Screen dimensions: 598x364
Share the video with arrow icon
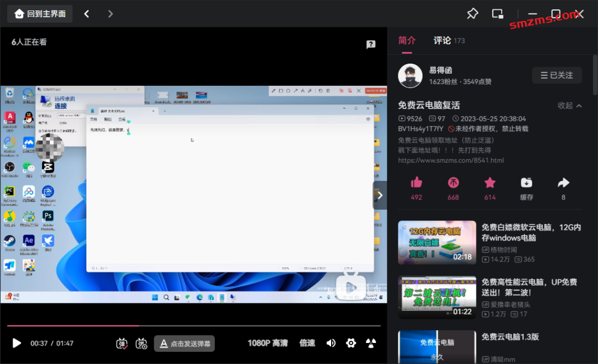(564, 183)
